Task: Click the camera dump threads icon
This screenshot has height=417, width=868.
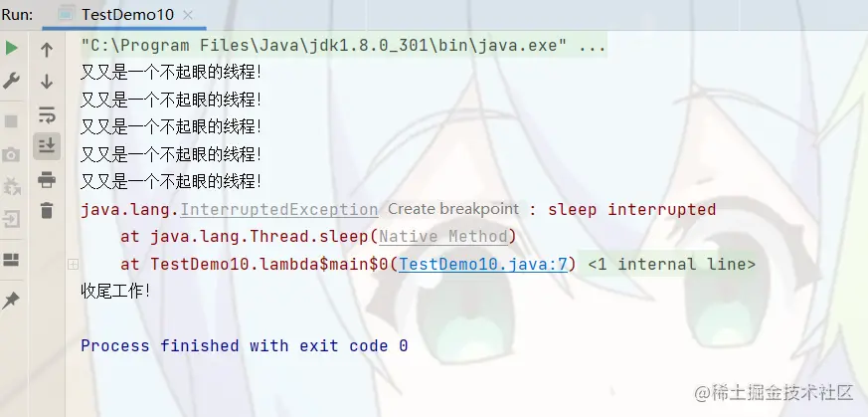Action: click(x=11, y=154)
